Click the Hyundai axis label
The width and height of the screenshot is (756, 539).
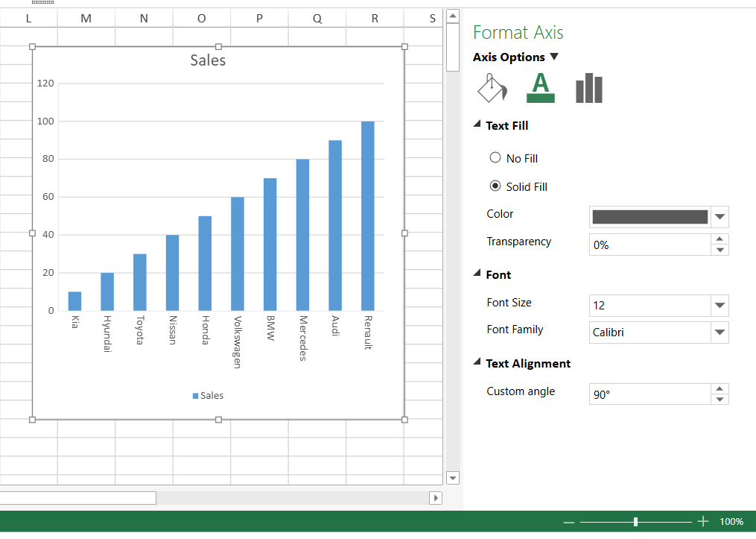pyautogui.click(x=107, y=334)
